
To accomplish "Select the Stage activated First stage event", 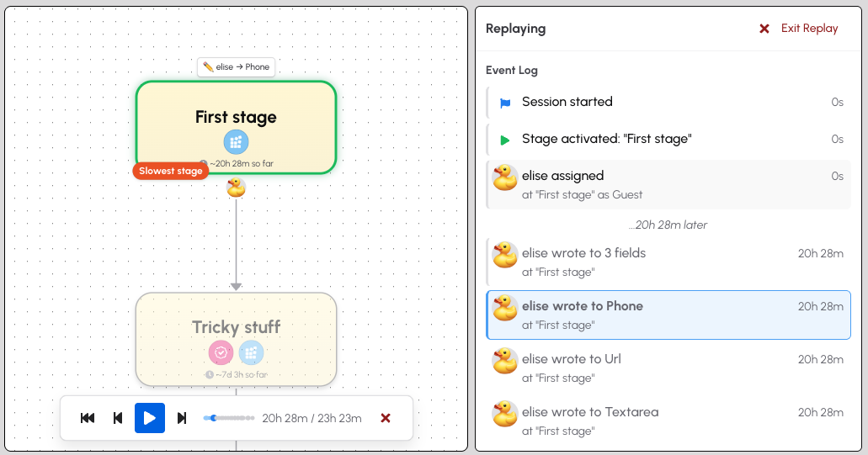I will pyautogui.click(x=668, y=139).
